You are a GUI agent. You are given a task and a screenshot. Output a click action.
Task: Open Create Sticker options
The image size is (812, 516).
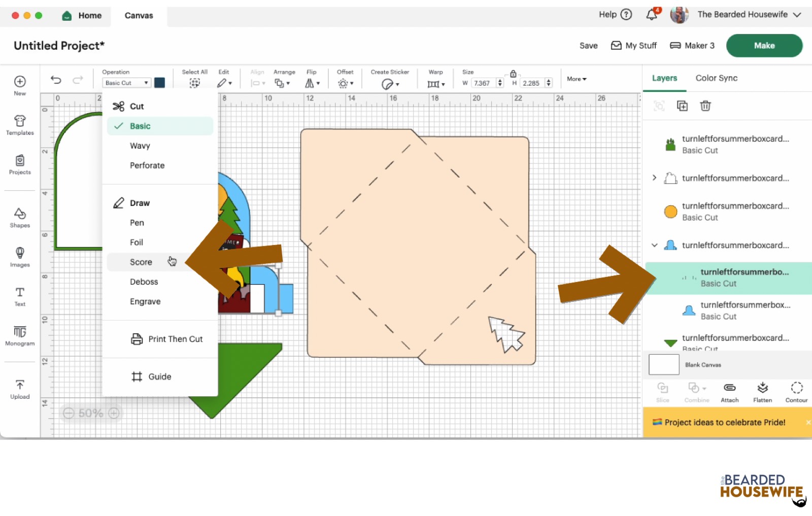(x=390, y=84)
